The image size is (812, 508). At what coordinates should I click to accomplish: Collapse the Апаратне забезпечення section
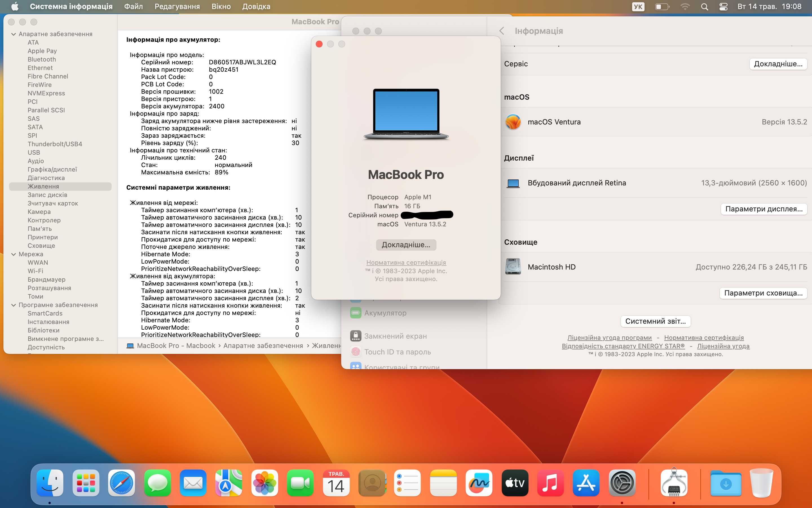click(14, 34)
